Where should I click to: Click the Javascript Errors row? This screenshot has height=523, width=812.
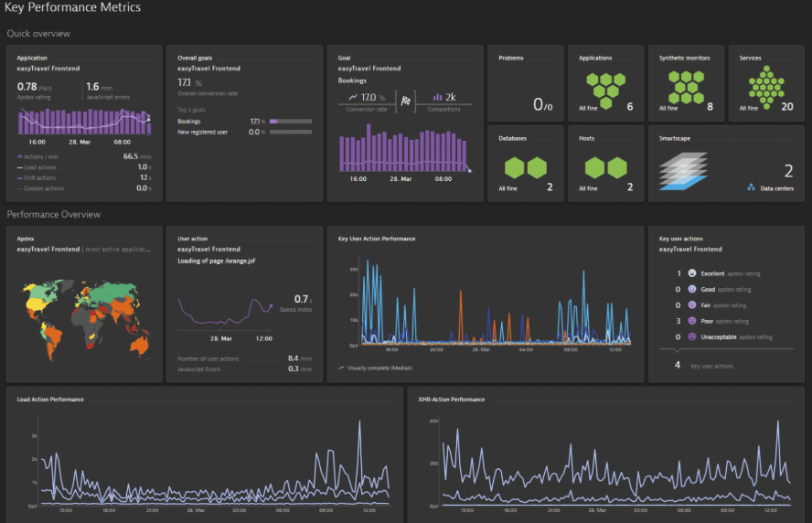pyautogui.click(x=244, y=369)
